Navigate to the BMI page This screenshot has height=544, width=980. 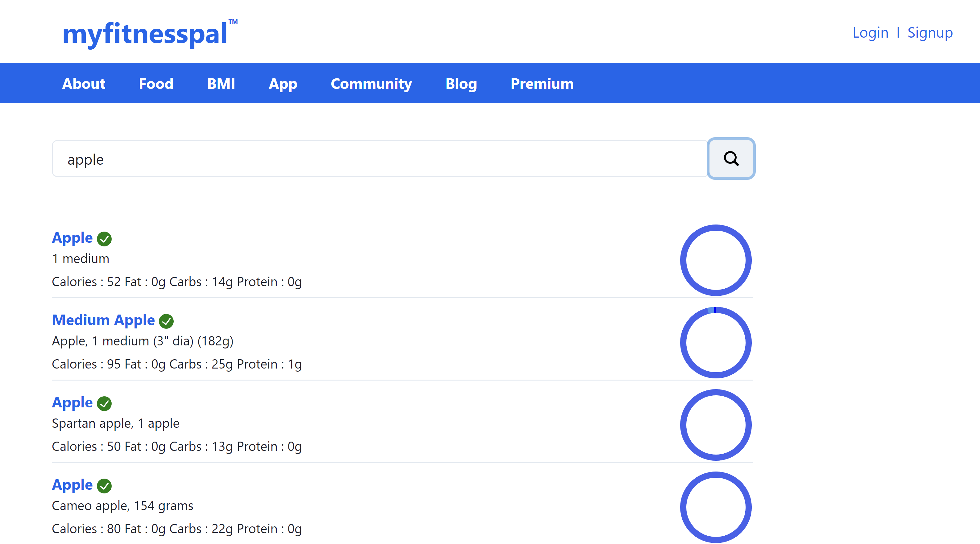tap(221, 83)
